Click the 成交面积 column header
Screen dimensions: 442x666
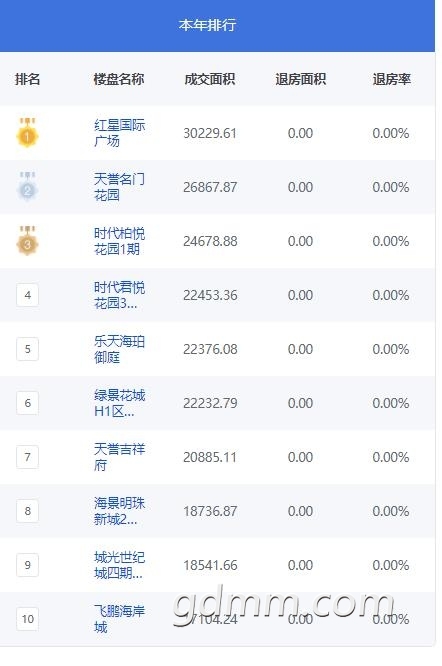[x=210, y=79]
